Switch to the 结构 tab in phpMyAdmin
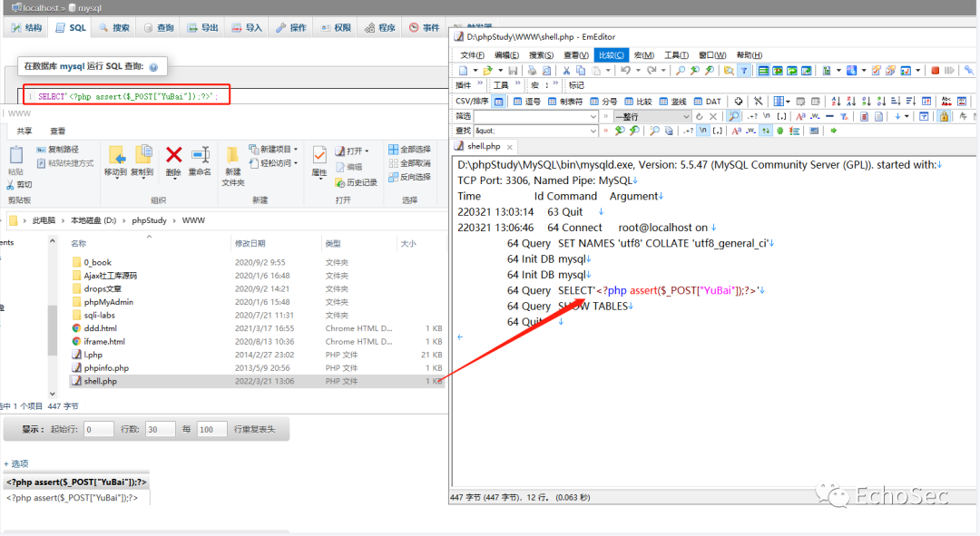Viewport: 980px width, 536px height. pyautogui.click(x=27, y=27)
